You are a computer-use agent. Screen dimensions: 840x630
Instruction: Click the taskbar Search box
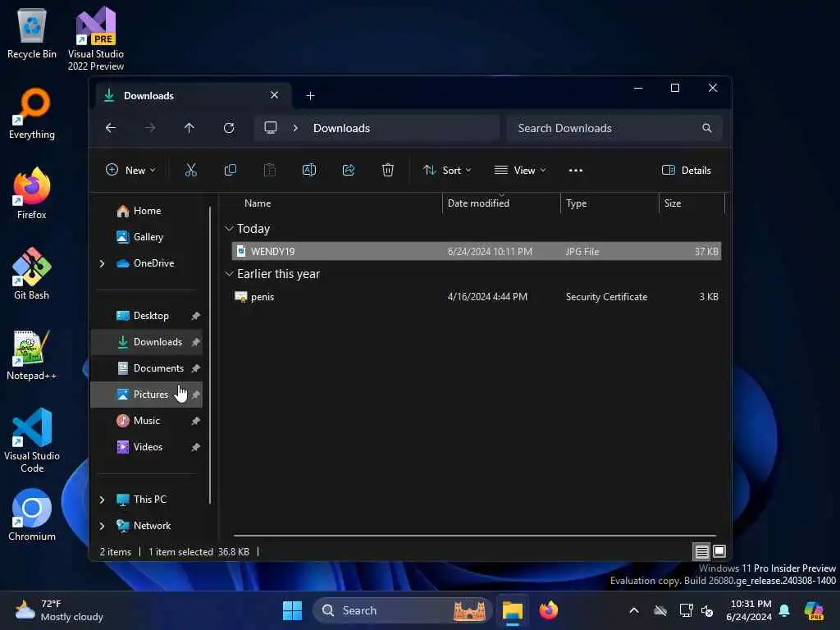point(402,610)
